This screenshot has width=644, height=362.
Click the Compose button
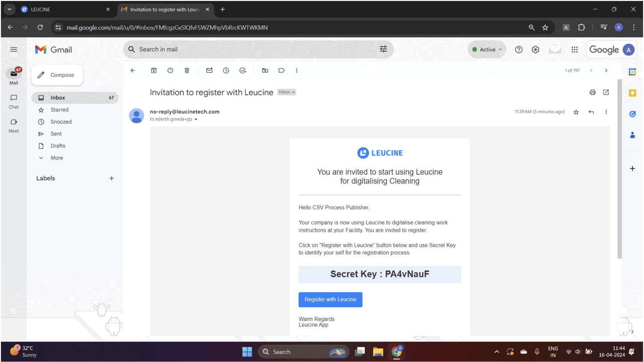57,75
